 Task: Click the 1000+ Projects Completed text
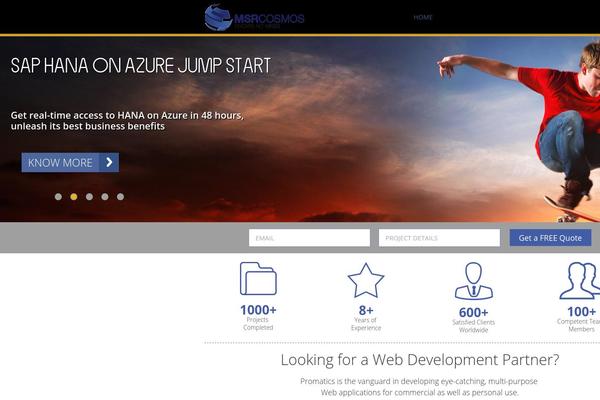point(258,317)
